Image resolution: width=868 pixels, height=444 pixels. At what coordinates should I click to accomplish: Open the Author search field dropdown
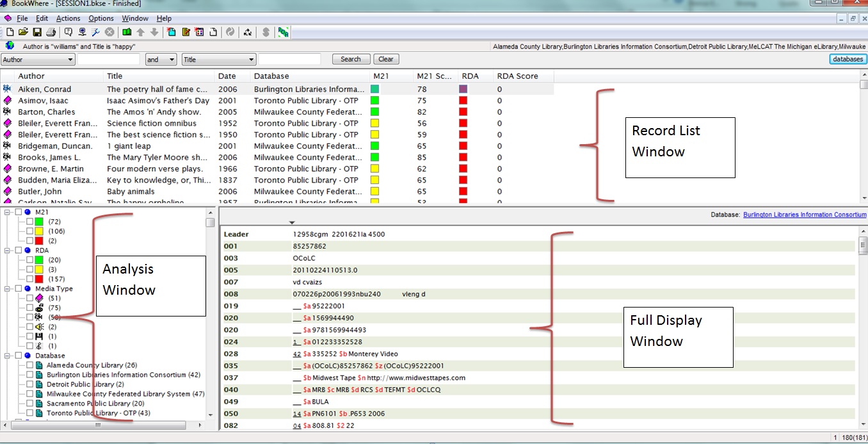[x=70, y=60]
